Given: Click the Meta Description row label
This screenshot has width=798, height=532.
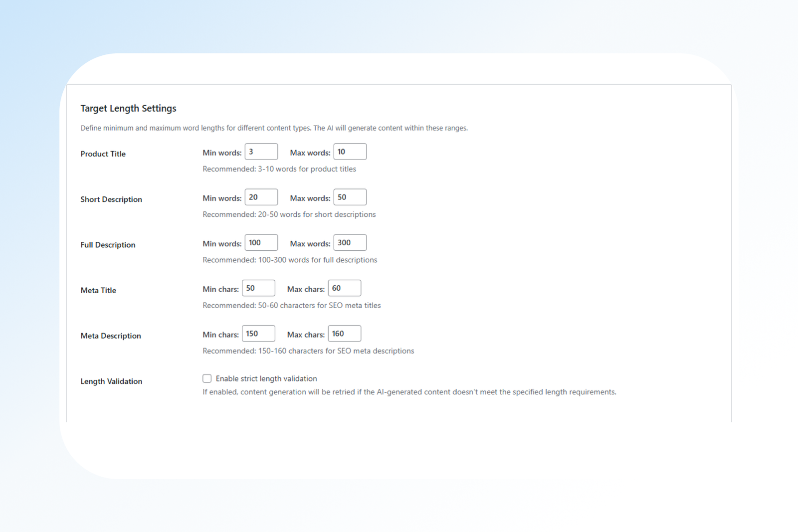Looking at the screenshot, I should (111, 336).
